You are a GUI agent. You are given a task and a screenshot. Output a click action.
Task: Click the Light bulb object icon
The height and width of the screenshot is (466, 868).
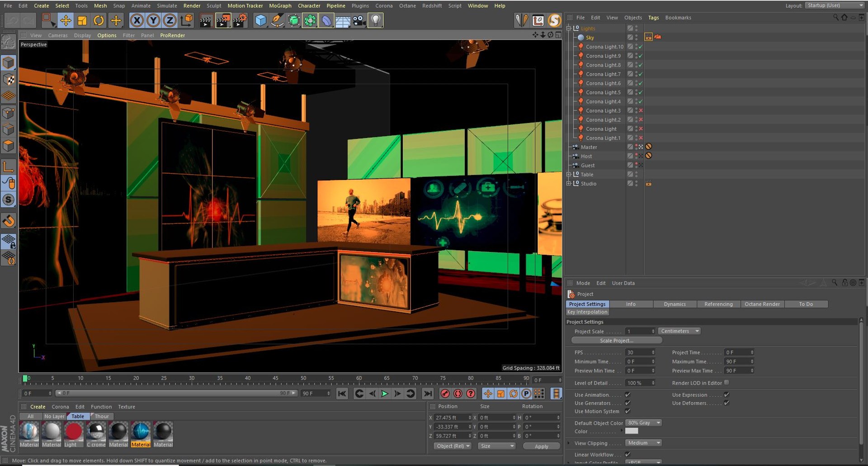coord(376,20)
